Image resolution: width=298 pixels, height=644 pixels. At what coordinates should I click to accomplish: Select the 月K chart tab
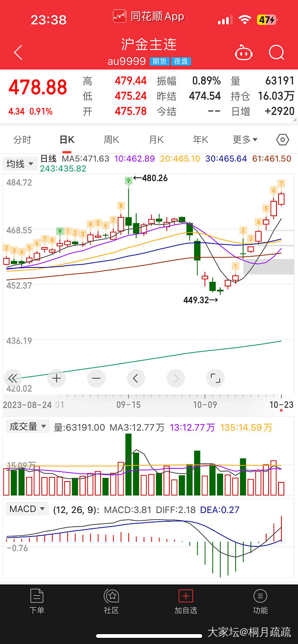click(x=156, y=140)
